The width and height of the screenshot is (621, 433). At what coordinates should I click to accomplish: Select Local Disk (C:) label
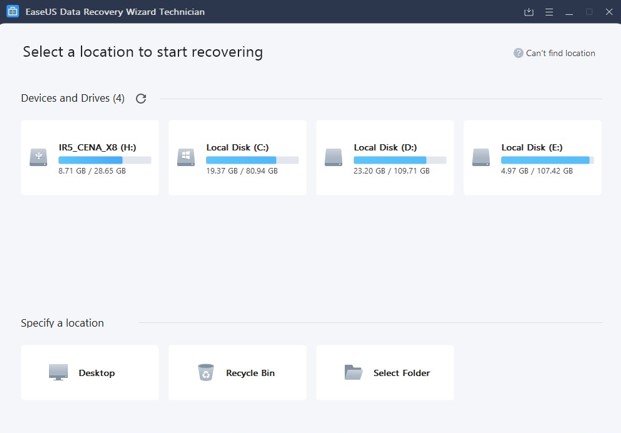coord(237,147)
